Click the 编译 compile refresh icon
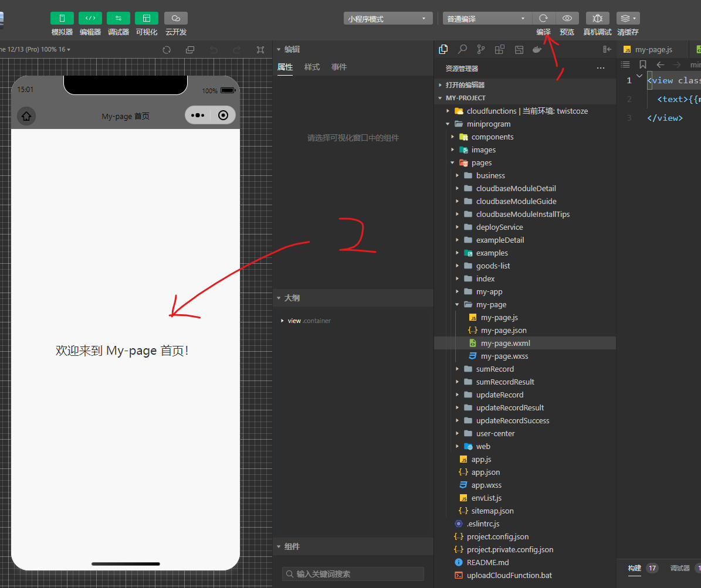The width and height of the screenshot is (701, 588). click(x=544, y=18)
